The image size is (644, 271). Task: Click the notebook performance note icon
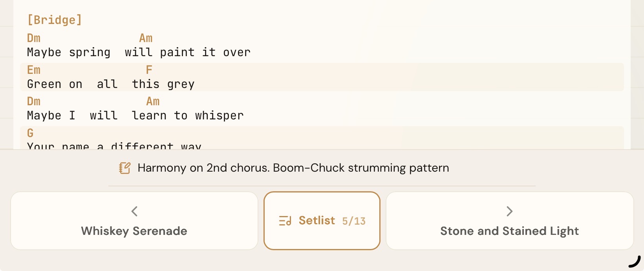(x=124, y=168)
